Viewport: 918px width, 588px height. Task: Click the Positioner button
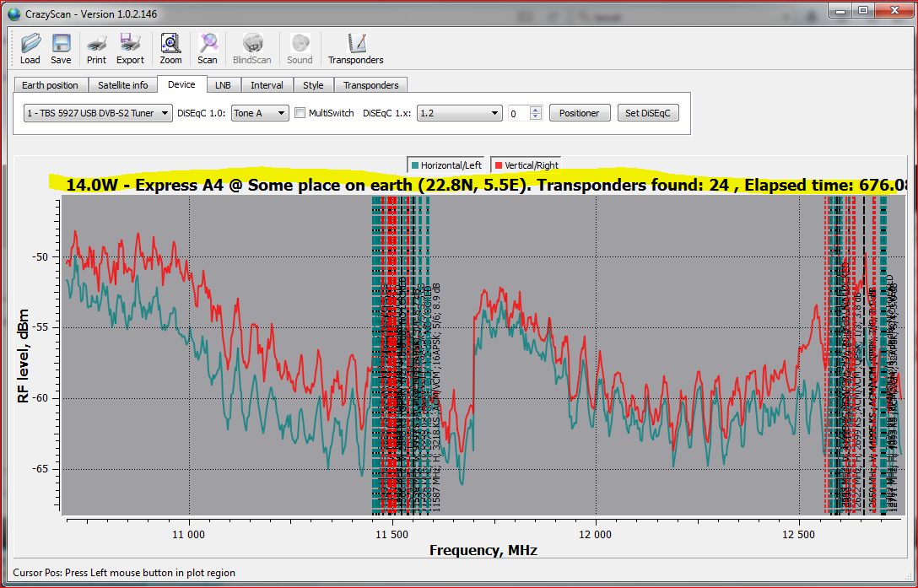tap(580, 113)
